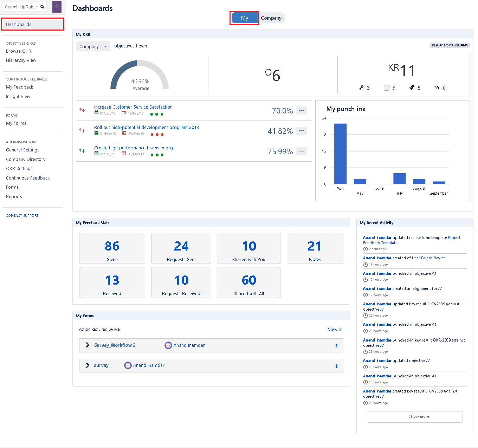The image size is (478, 448).
Task: Expand the survey form row chevron
Action: 87,365
